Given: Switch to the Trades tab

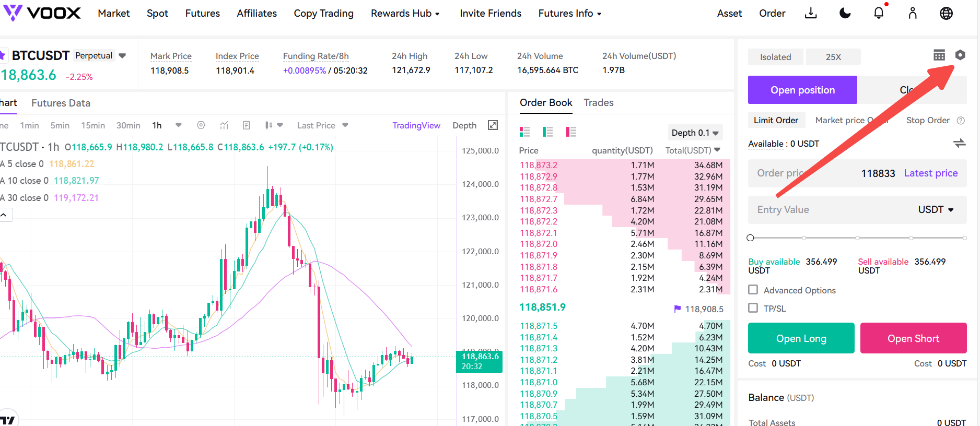Looking at the screenshot, I should [x=599, y=103].
